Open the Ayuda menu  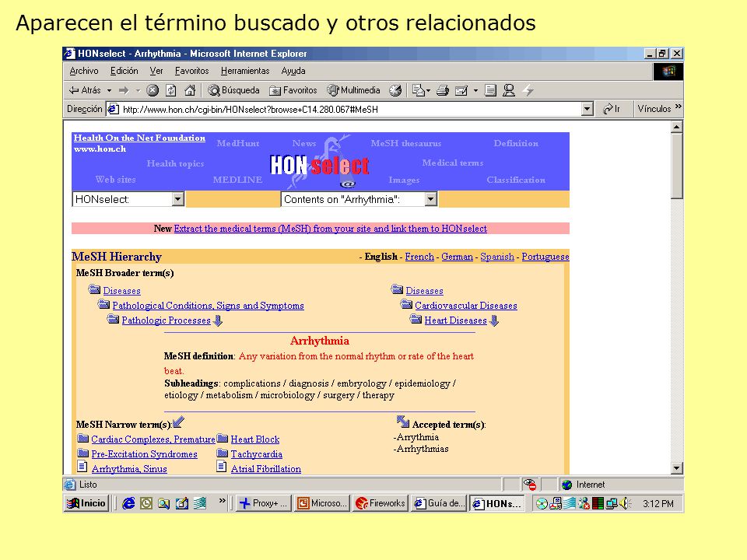293,71
